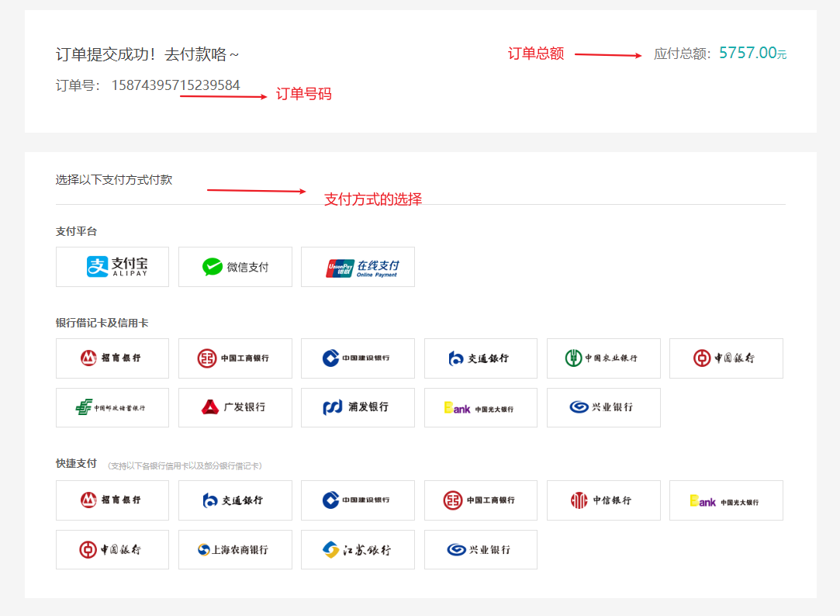Select 中国邮政储蓄银行 option
This screenshot has height=616, width=840.
[112, 407]
